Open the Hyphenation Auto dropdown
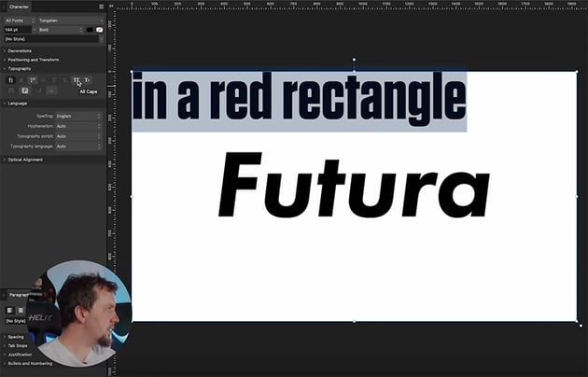588x377 pixels. [x=78, y=126]
